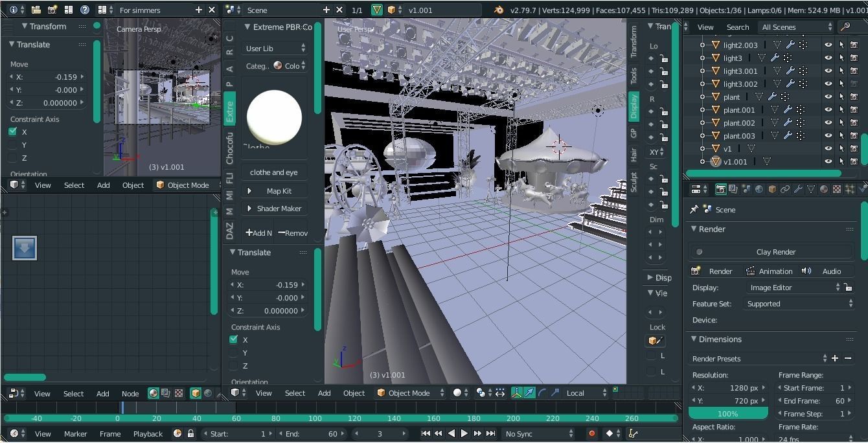
Task: Enable Y constraint axis in left Translate panel
Action: [13, 144]
